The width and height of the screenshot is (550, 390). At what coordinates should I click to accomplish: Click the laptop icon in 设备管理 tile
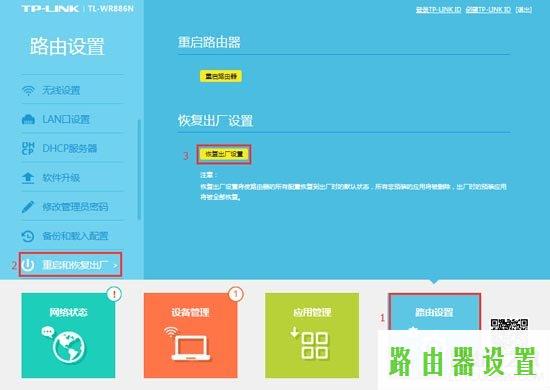190,348
